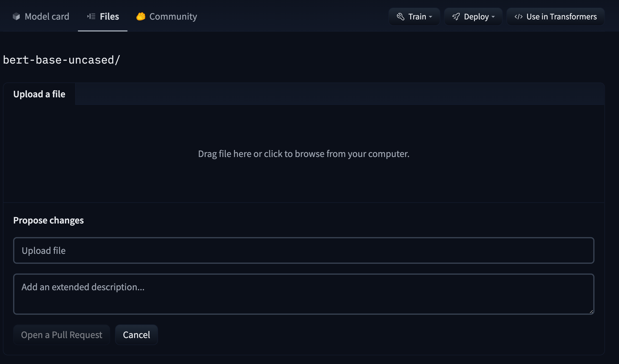The image size is (619, 364).
Task: Click the code brackets icon
Action: pos(519,17)
